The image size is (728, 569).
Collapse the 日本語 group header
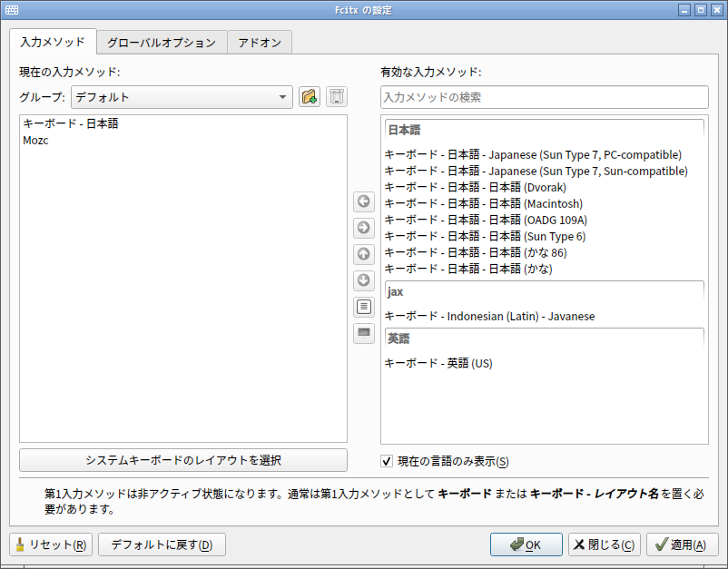click(x=544, y=130)
